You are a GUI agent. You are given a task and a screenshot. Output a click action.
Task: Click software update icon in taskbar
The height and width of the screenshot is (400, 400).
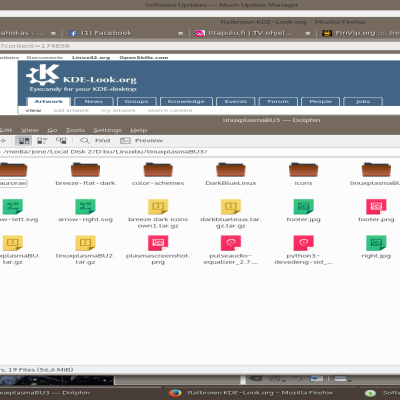tap(370, 393)
